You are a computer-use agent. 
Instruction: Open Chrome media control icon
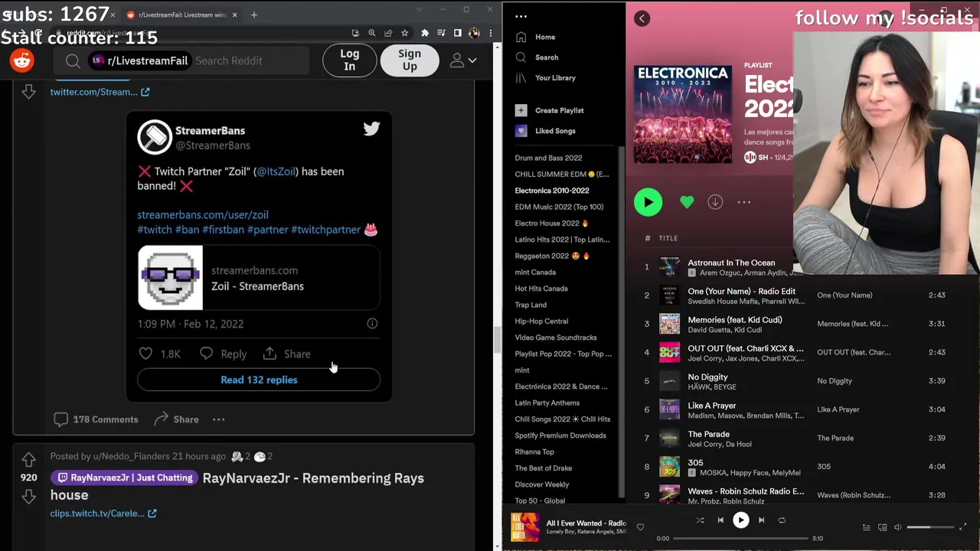[x=441, y=33]
